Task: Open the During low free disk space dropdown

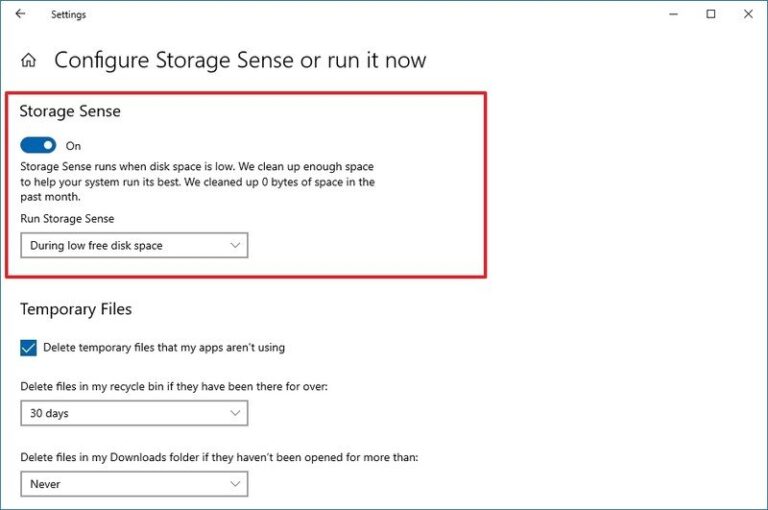Action: pos(134,245)
